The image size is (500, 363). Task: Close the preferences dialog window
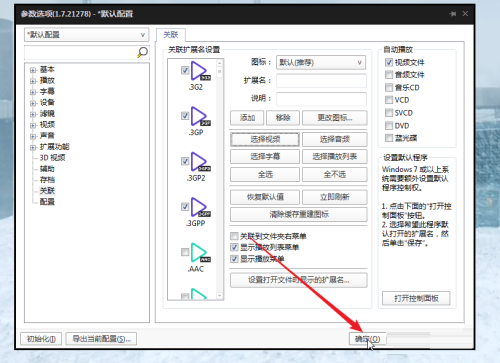coord(465,14)
